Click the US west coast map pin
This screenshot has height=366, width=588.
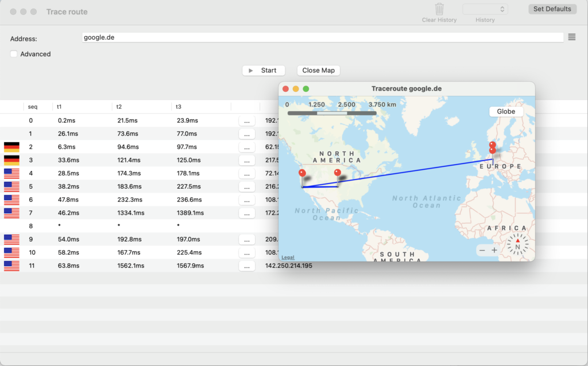point(302,173)
